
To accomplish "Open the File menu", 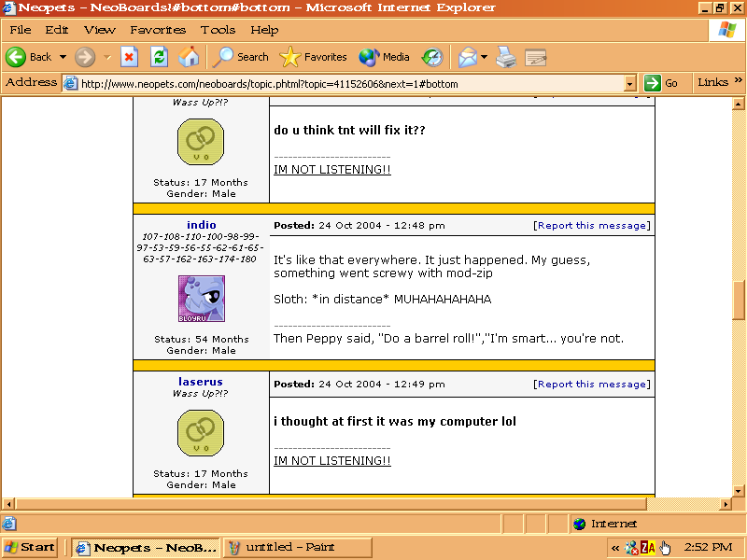I will click(x=21, y=30).
